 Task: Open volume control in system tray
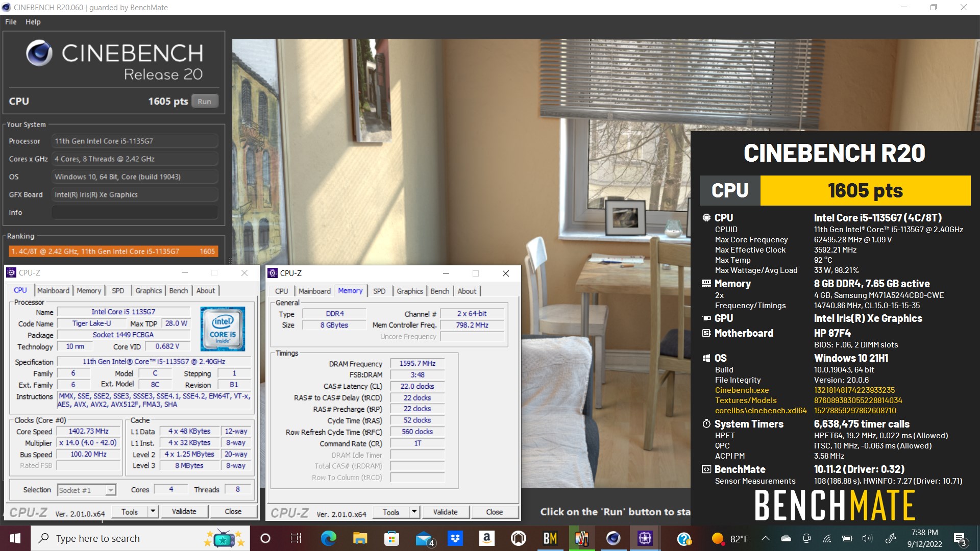point(867,538)
